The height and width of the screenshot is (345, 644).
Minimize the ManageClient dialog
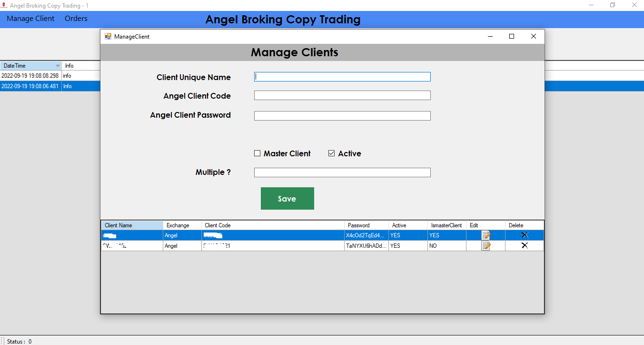coord(490,36)
